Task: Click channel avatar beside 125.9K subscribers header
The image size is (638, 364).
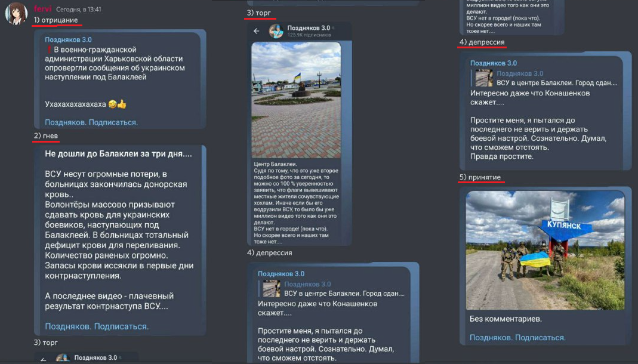Action: point(276,31)
